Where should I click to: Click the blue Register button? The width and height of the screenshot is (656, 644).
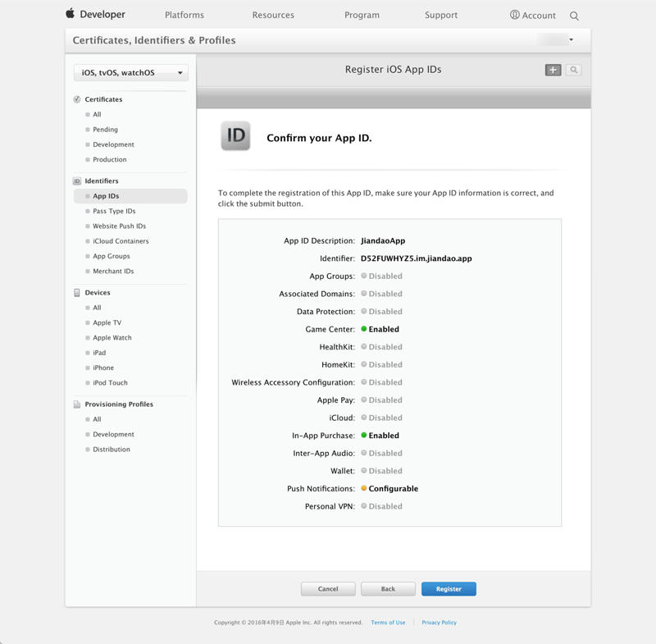coord(449,589)
